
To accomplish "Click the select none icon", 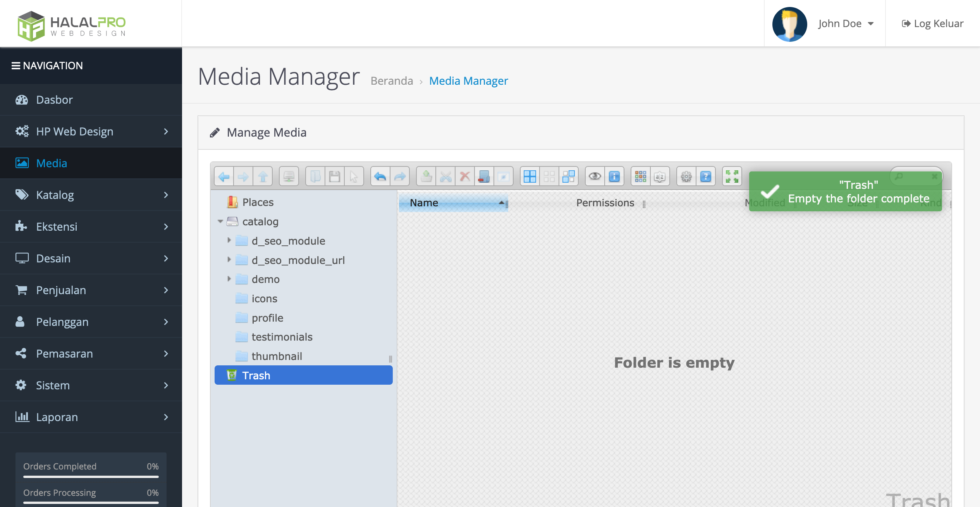I will pos(549,176).
